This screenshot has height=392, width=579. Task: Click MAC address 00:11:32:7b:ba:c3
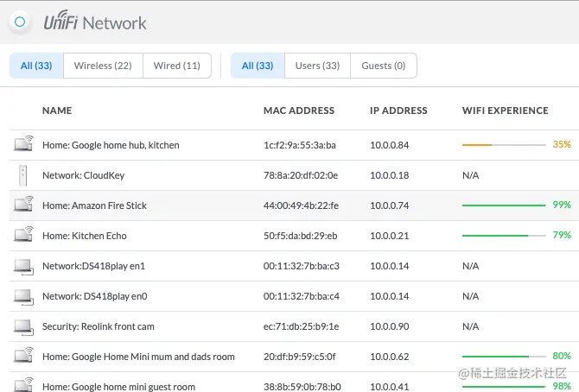coord(302,266)
